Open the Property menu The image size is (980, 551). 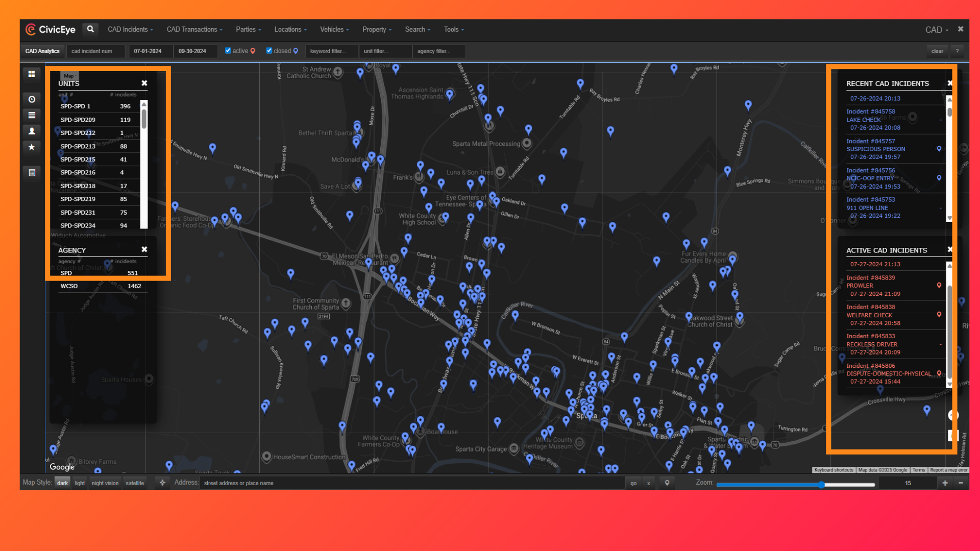(x=377, y=30)
